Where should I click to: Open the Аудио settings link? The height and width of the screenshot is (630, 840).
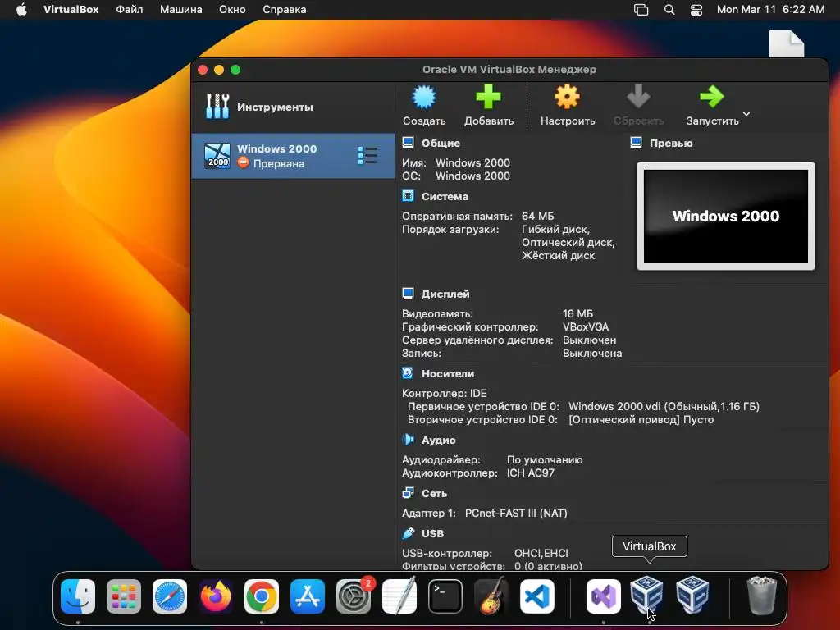438,441
